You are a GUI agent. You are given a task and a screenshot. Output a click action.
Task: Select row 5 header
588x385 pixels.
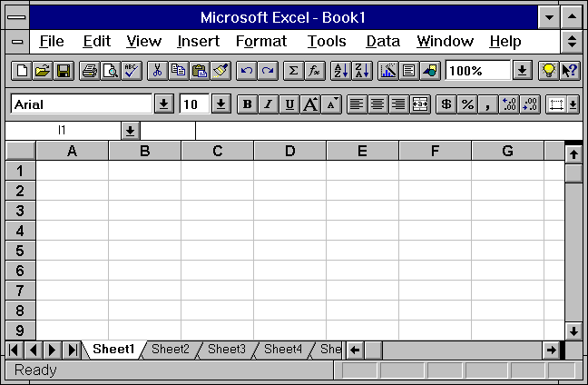pyautogui.click(x=20, y=251)
